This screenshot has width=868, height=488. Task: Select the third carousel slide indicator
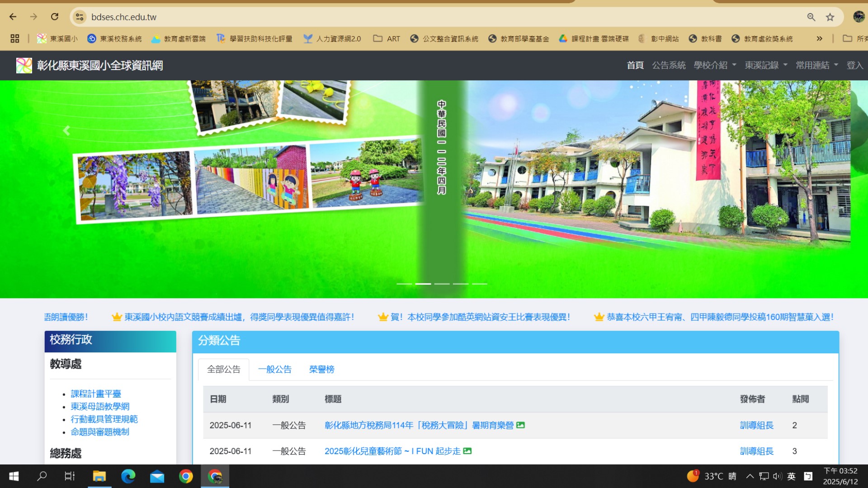coord(442,284)
